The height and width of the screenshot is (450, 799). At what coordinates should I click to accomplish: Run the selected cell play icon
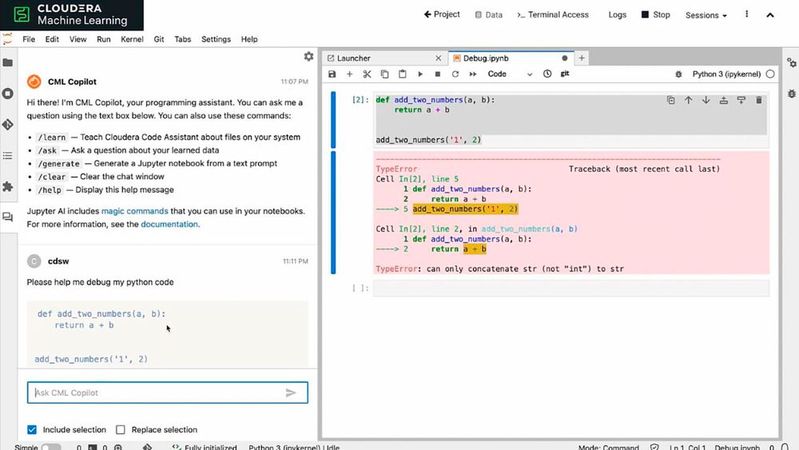pos(420,74)
